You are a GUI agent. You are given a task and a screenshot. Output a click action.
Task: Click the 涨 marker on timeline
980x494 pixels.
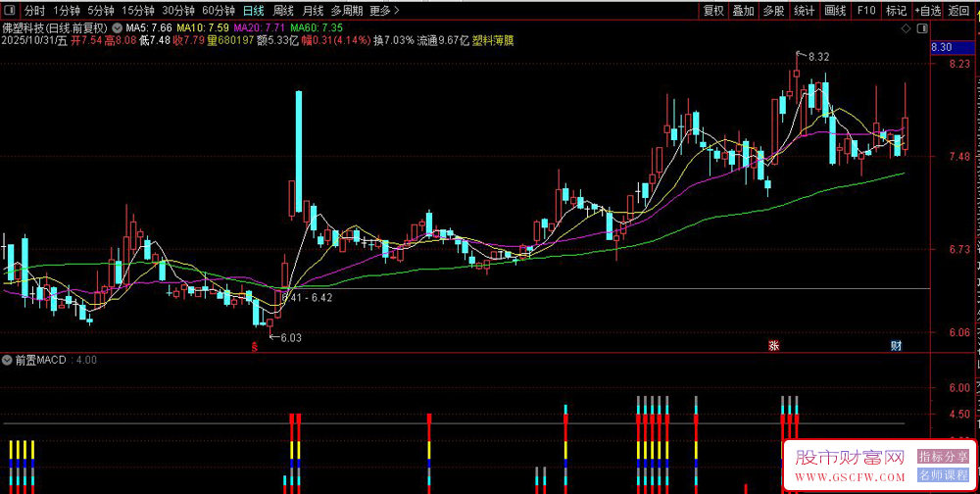click(774, 345)
